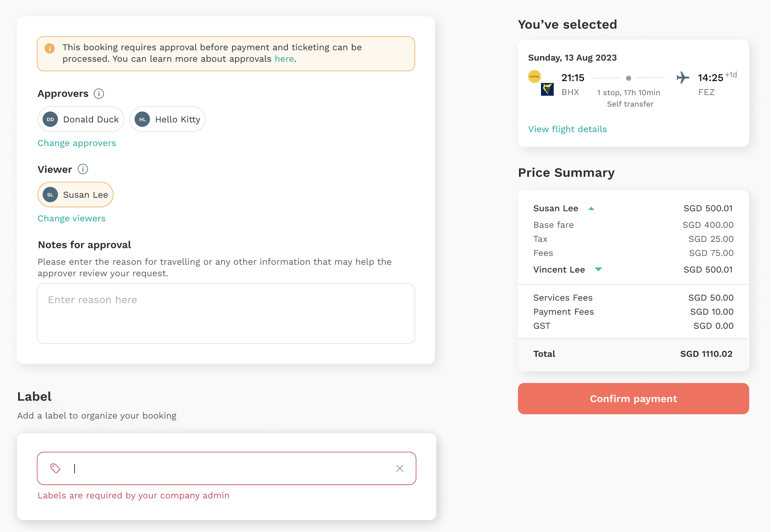The image size is (771, 532).
Task: Open the Change viewers link
Action: 72,218
